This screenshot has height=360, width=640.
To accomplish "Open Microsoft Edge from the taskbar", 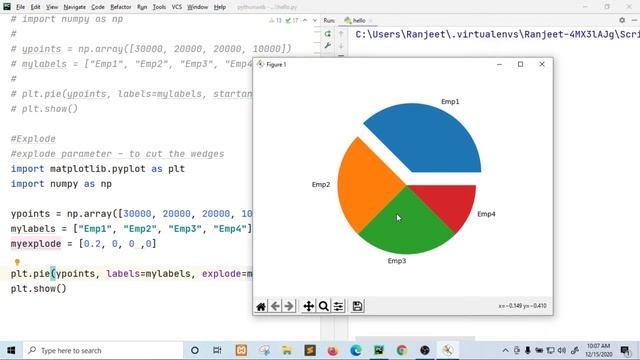I will [356, 350].
